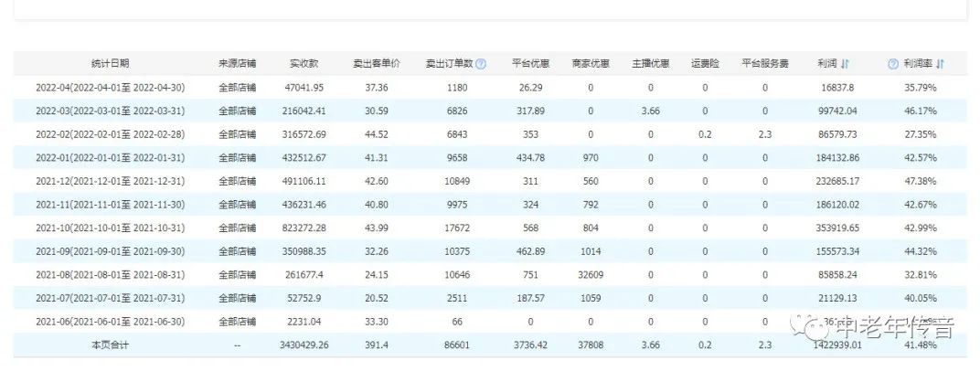The image size is (980, 371).
Task: Select the 商家优惠 column header
Action: pos(590,64)
